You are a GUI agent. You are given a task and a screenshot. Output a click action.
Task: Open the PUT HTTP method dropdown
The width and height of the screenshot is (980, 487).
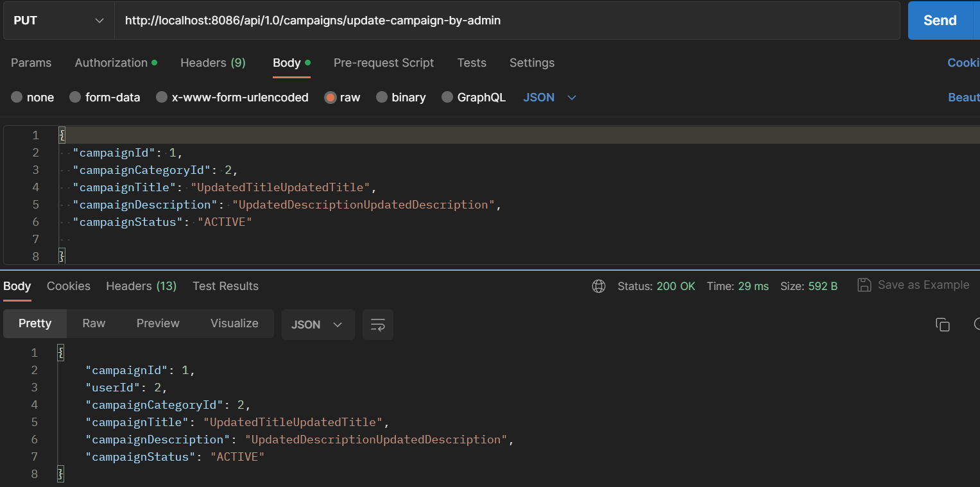coord(58,21)
